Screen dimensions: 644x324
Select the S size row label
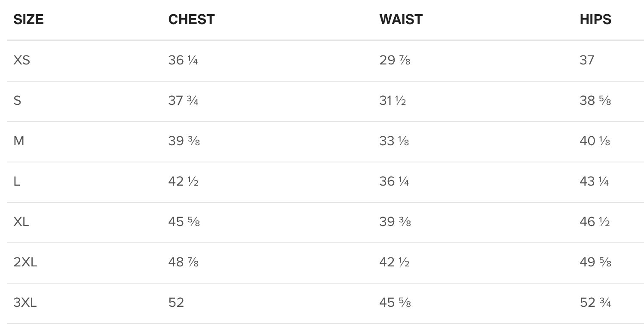[x=17, y=101]
